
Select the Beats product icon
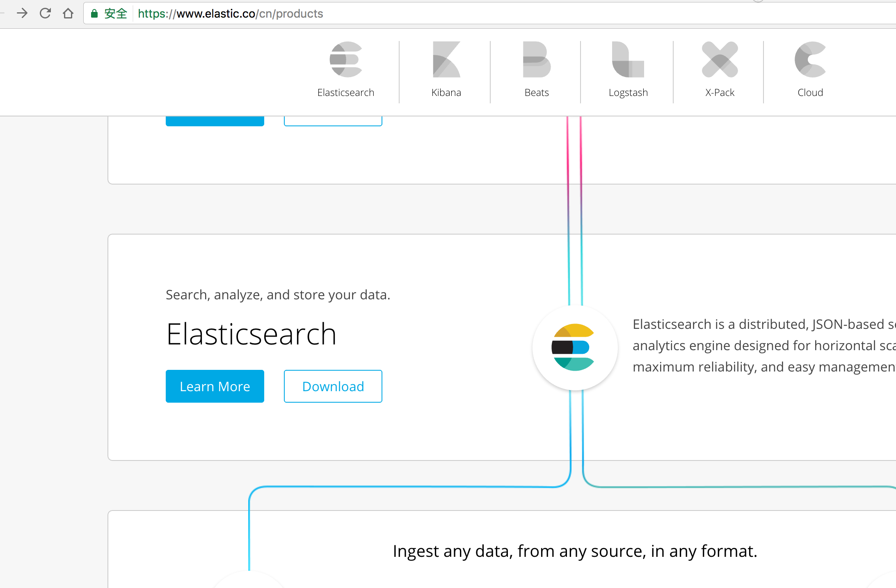536,59
